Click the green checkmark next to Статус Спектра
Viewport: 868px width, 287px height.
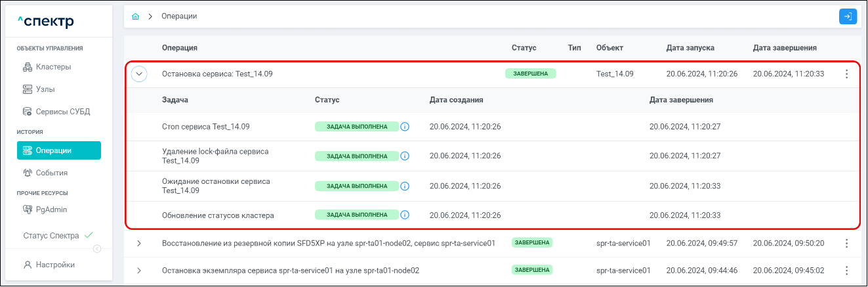click(89, 235)
